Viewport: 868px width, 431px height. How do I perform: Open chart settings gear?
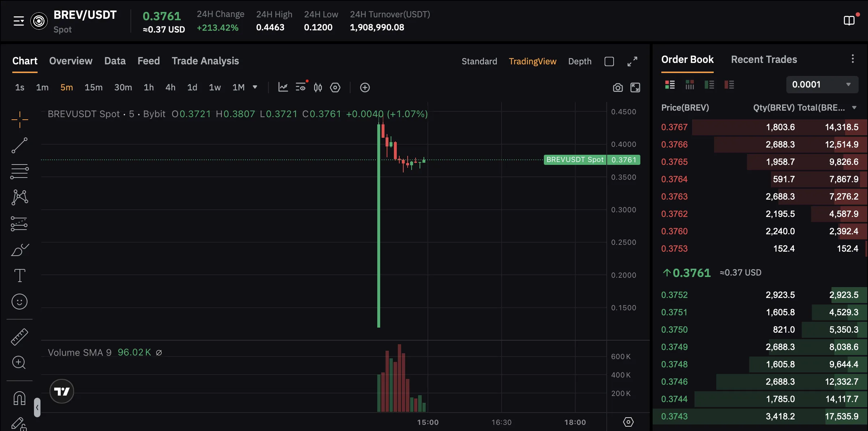[335, 88]
